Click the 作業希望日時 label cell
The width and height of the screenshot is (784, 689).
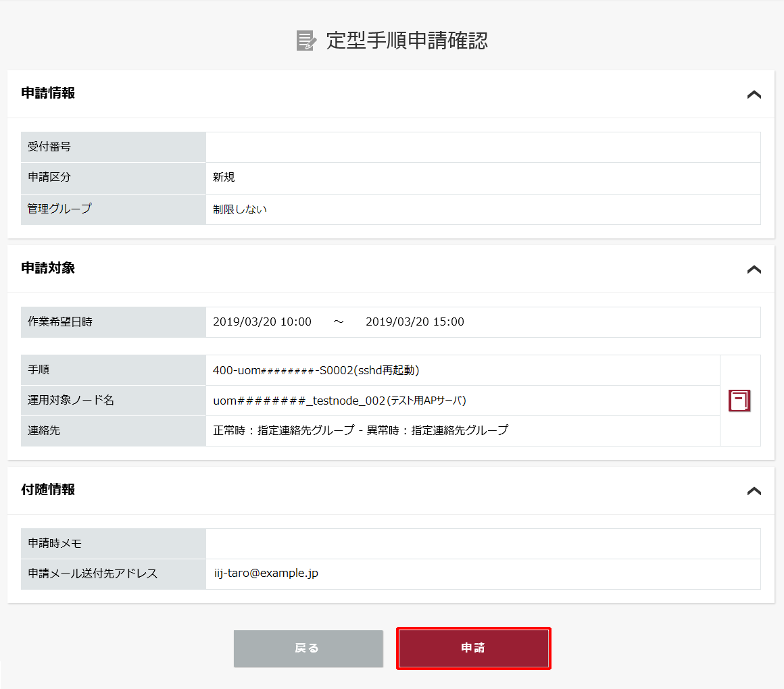(x=114, y=322)
